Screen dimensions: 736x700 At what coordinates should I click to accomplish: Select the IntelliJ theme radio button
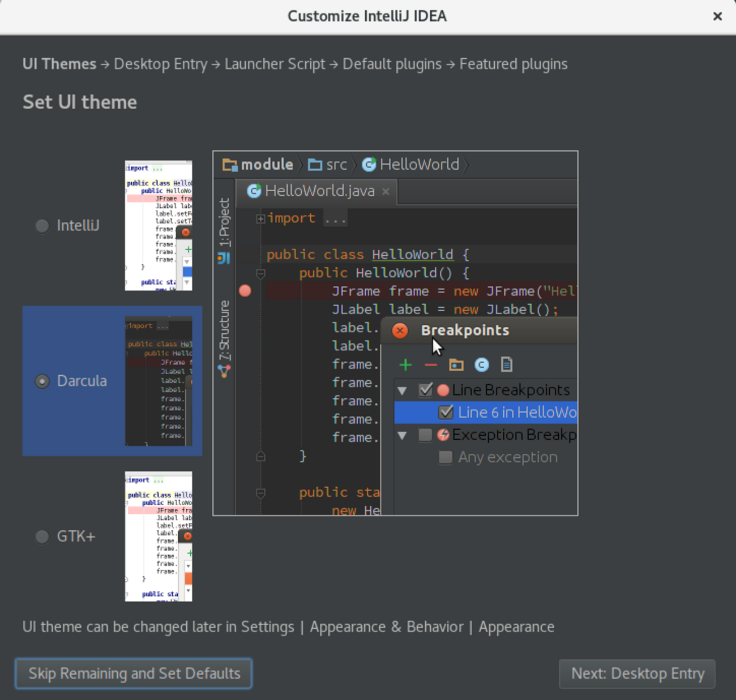tap(42, 226)
